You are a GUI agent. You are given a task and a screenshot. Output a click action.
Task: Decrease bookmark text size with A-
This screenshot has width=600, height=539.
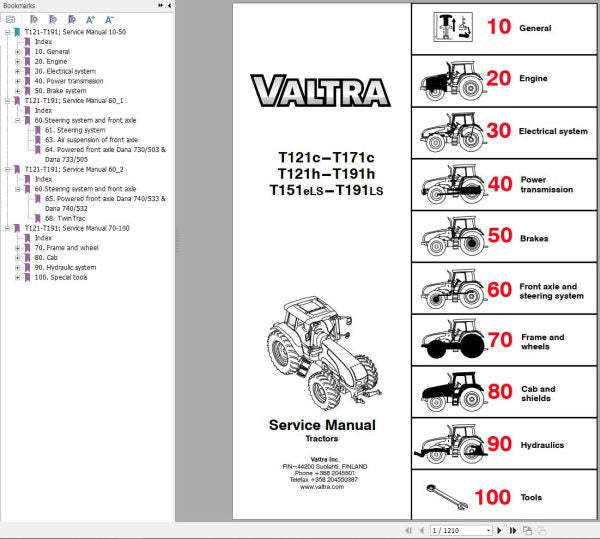click(109, 19)
